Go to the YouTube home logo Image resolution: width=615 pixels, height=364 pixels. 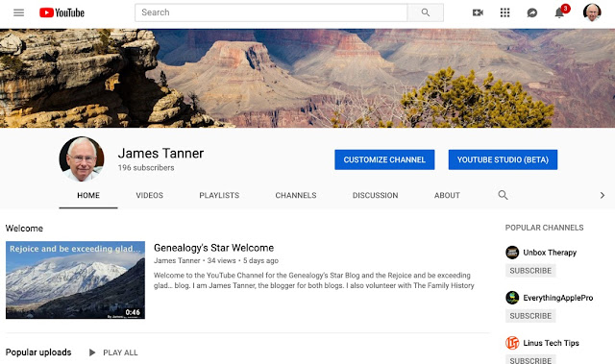tap(61, 12)
